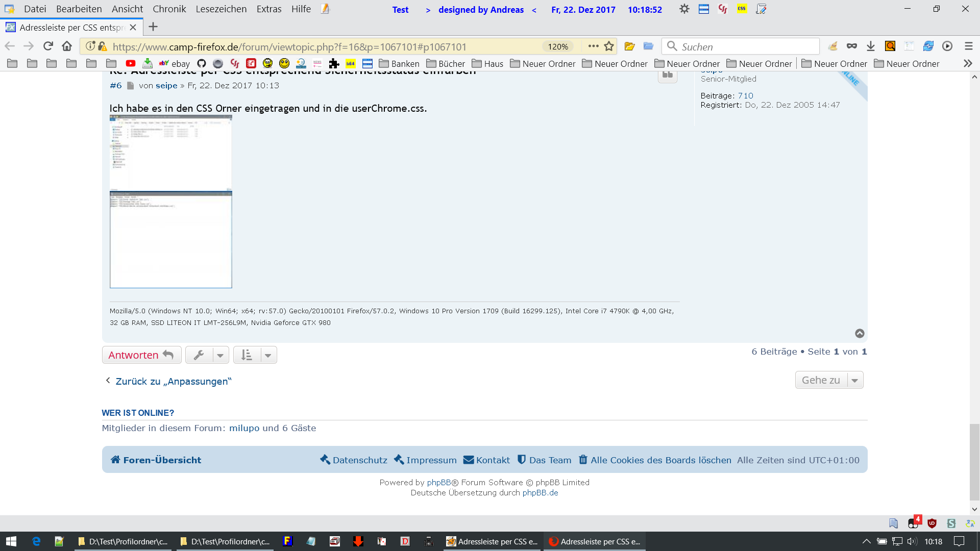This screenshot has width=980, height=551.
Task: Open page actions three-dot menu
Action: coord(593,46)
